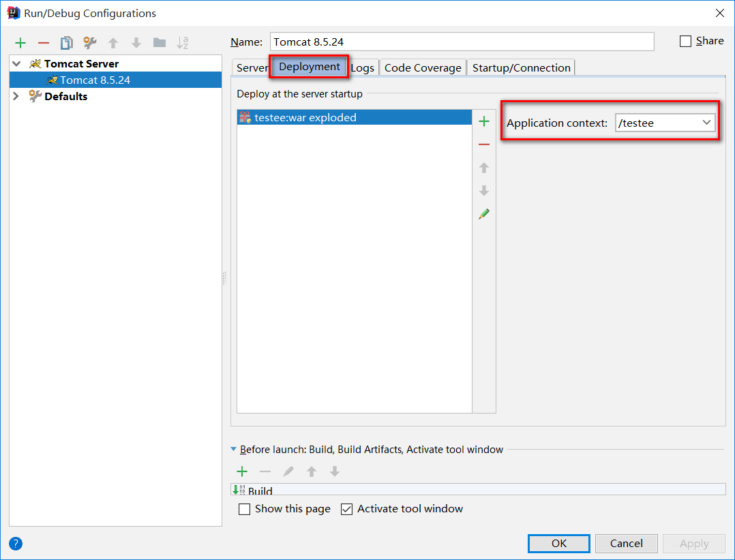Collapse the Tomcat Server tree node
Viewport: 735px width, 560px height.
click(16, 63)
